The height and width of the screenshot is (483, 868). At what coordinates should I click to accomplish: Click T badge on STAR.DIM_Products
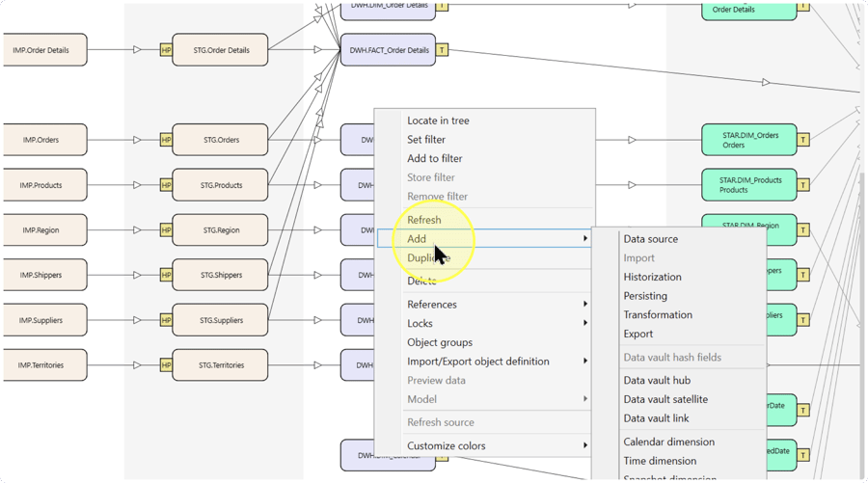point(802,185)
